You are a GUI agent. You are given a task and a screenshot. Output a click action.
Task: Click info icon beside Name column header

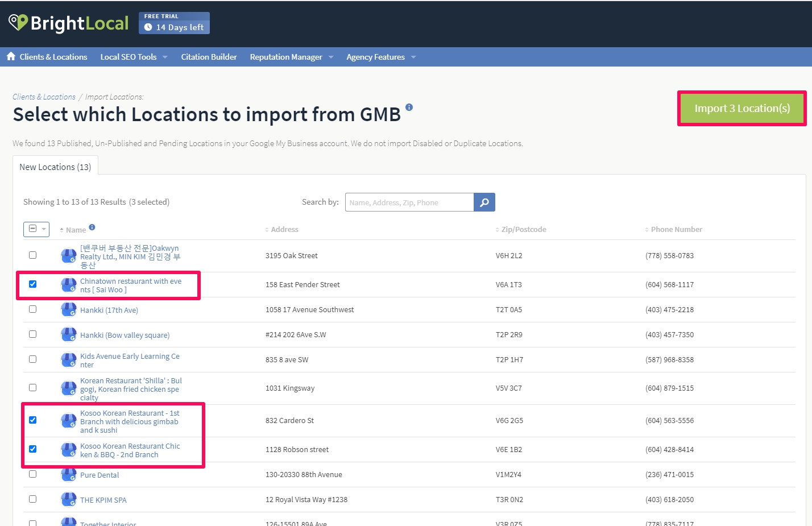92,227
